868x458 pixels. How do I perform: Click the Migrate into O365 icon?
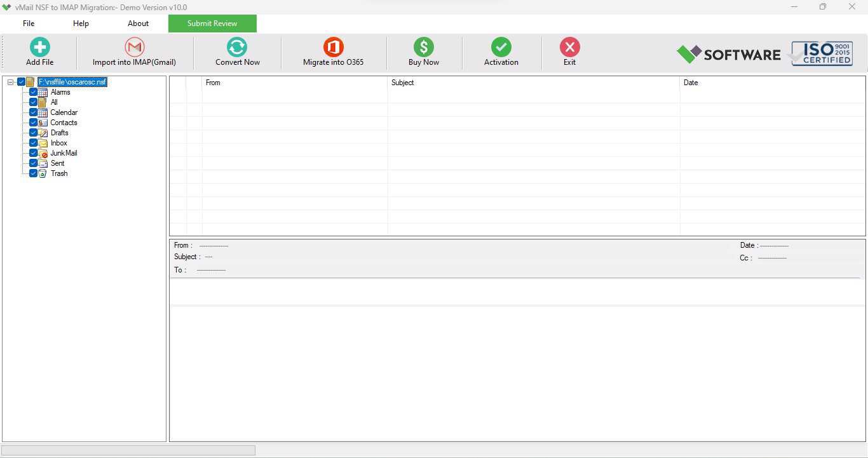tap(333, 47)
